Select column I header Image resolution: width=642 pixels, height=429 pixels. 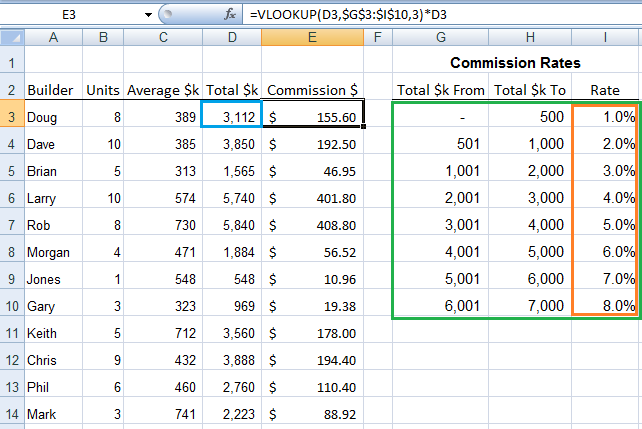pyautogui.click(x=605, y=38)
